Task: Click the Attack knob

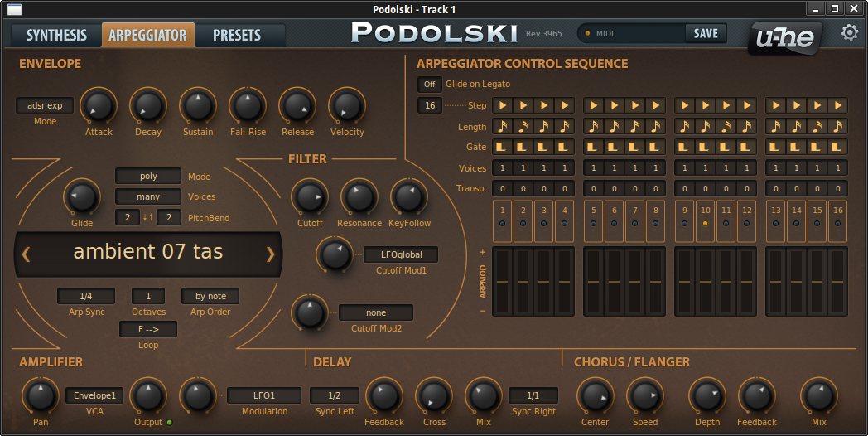Action: [x=99, y=105]
